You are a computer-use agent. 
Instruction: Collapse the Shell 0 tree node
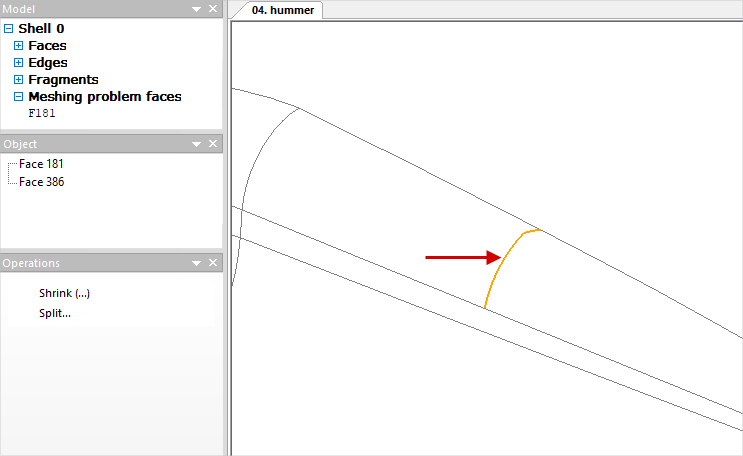[x=9, y=29]
